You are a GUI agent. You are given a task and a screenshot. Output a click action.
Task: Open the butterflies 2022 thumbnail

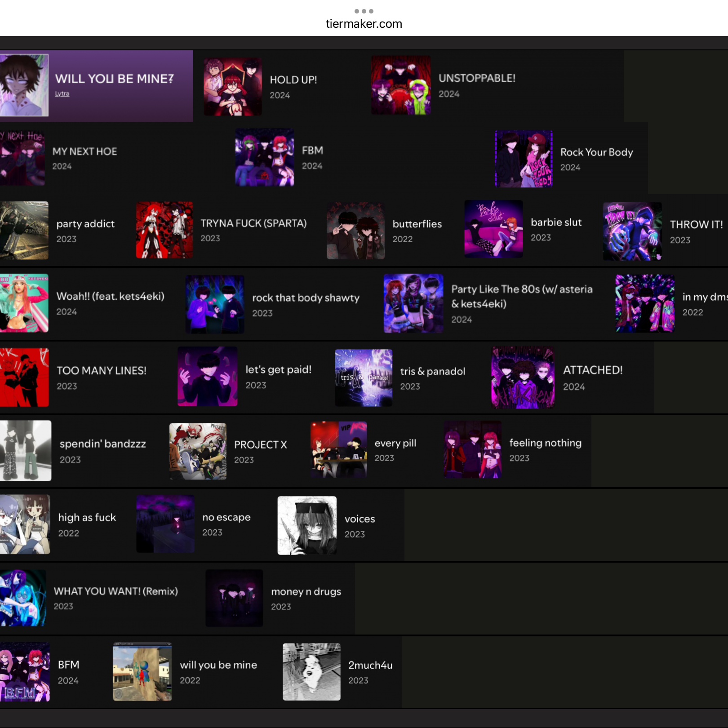click(x=355, y=231)
